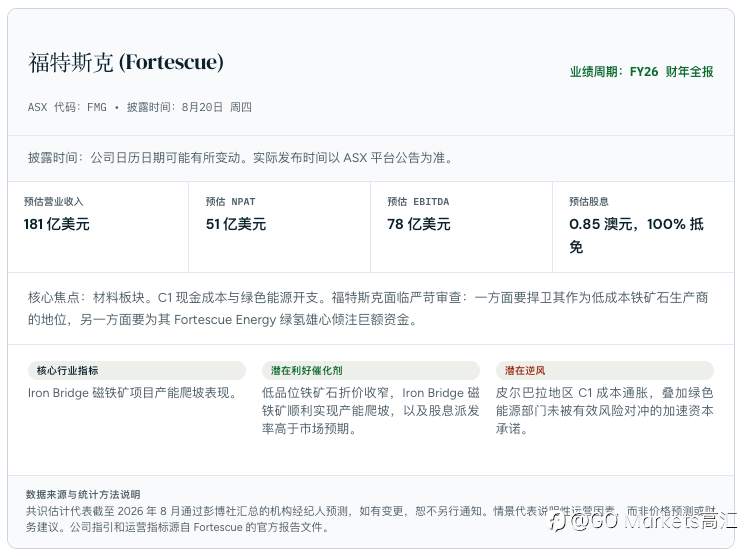Click the 预估营业收入 label
The width and height of the screenshot is (746, 556).
point(54,202)
